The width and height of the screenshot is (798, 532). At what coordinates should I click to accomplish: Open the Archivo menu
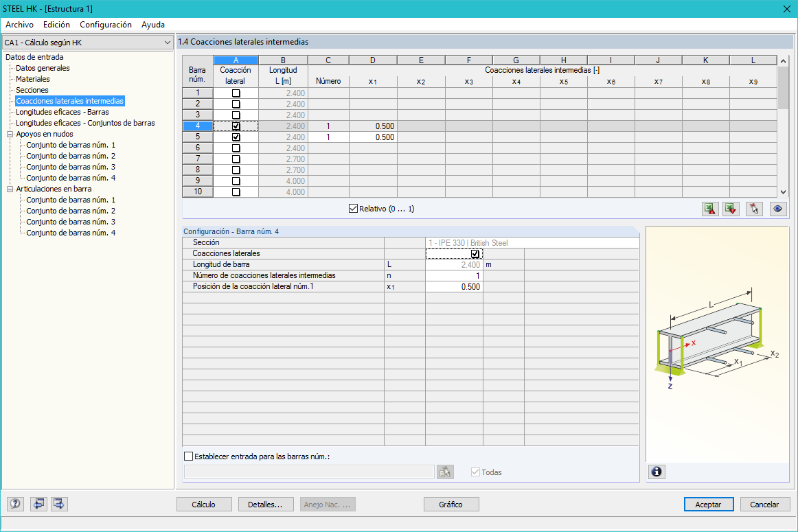(19, 25)
